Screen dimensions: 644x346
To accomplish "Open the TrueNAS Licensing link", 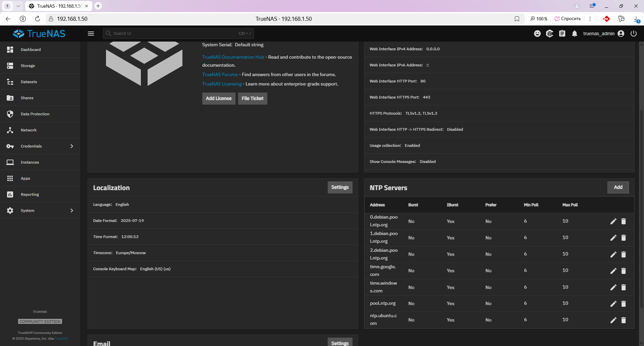I will (x=222, y=84).
